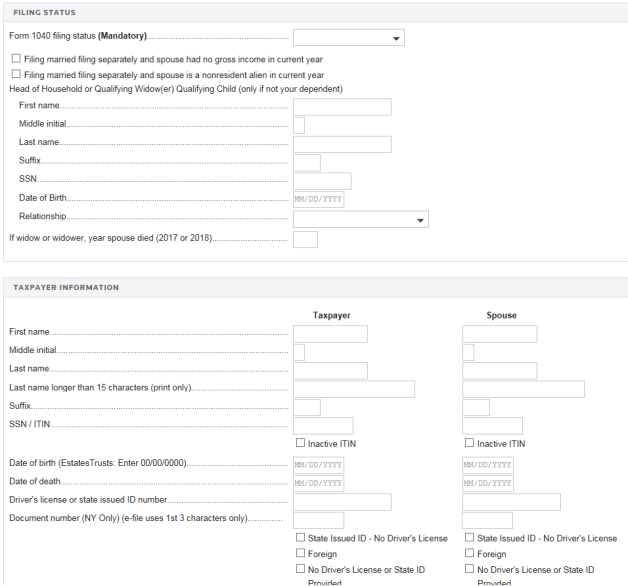Check Taxpayer No Driver's License or State ID
The height and width of the screenshot is (586, 628).
tap(300, 569)
